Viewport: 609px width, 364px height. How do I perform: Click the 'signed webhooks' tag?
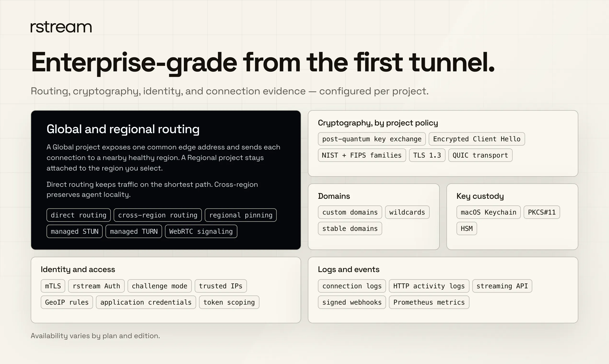[x=352, y=302]
